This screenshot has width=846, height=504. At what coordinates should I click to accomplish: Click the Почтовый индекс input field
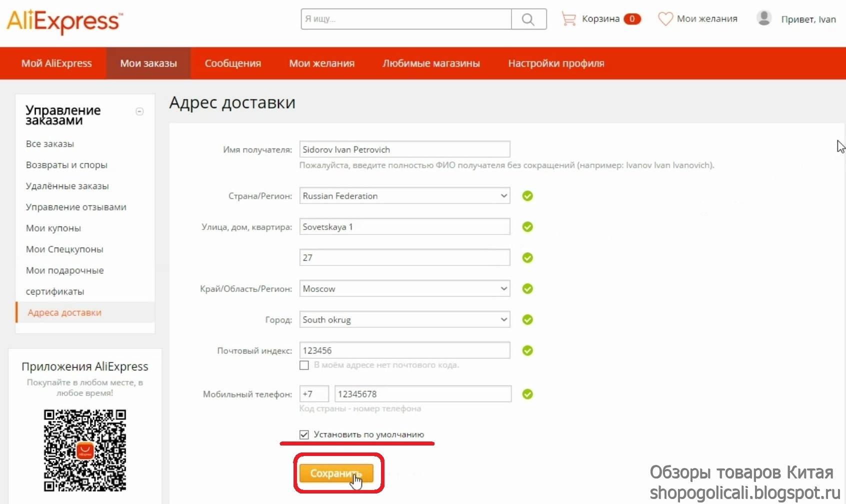(404, 350)
